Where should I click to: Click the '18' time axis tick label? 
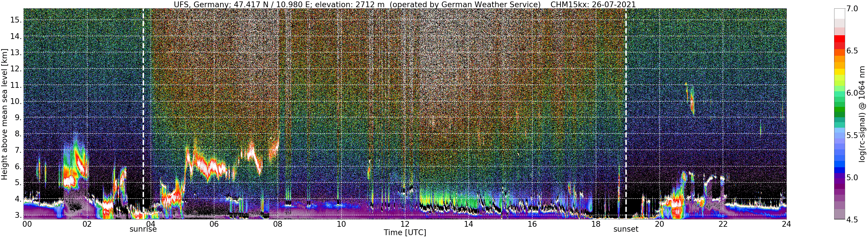point(596,224)
